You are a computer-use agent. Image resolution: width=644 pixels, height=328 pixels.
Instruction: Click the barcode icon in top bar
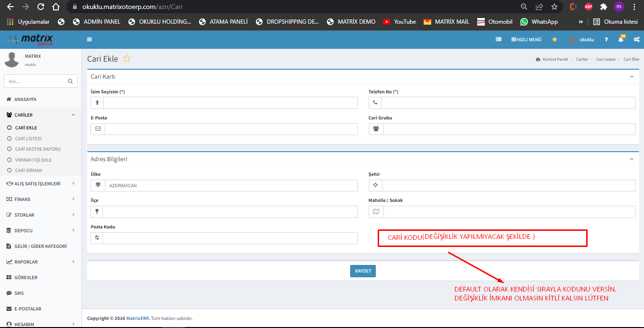coord(499,39)
